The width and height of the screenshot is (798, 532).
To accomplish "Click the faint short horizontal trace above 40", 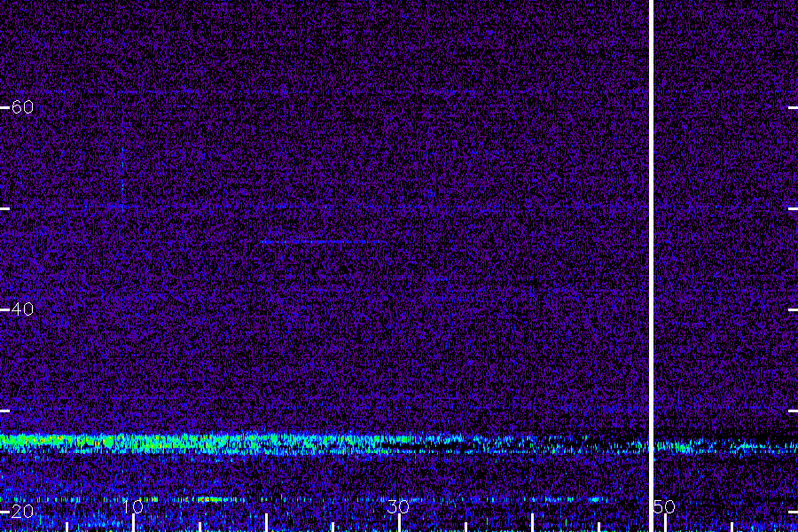I will 322,241.
